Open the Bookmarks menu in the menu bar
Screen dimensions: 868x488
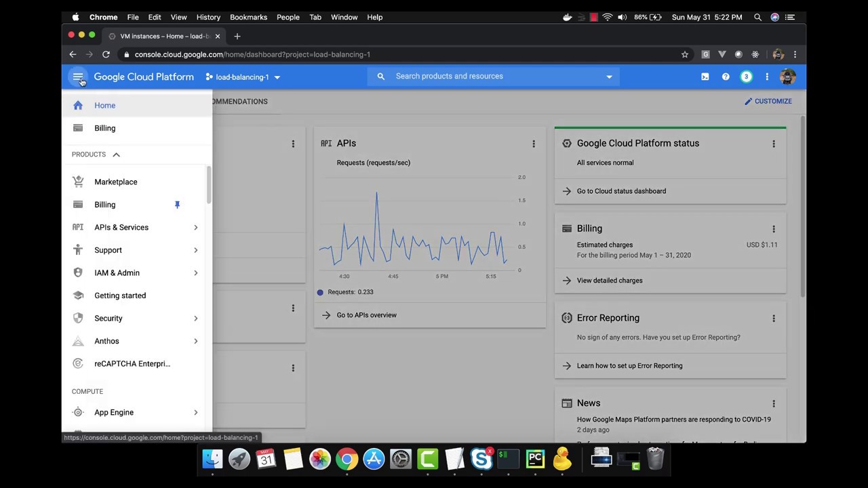tap(248, 17)
